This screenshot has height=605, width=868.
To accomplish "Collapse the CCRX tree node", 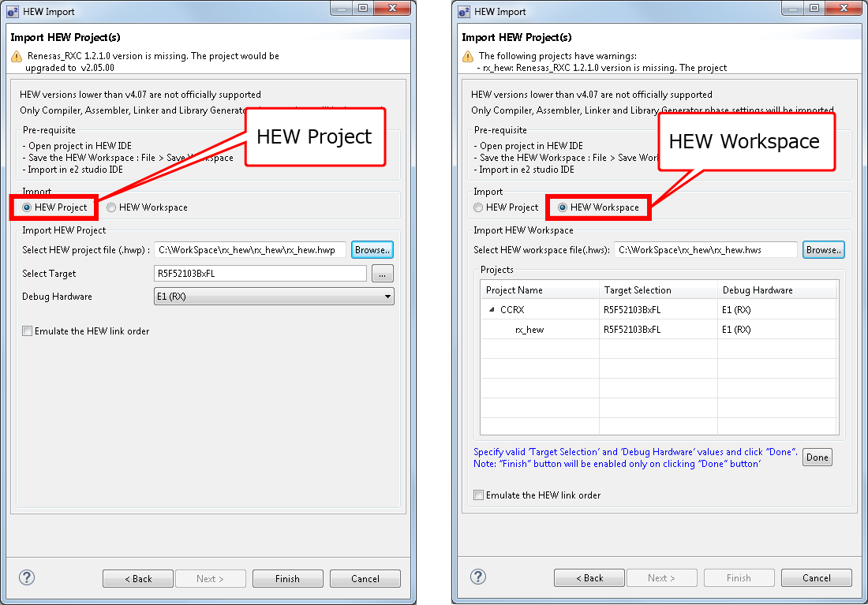I will coord(492,310).
